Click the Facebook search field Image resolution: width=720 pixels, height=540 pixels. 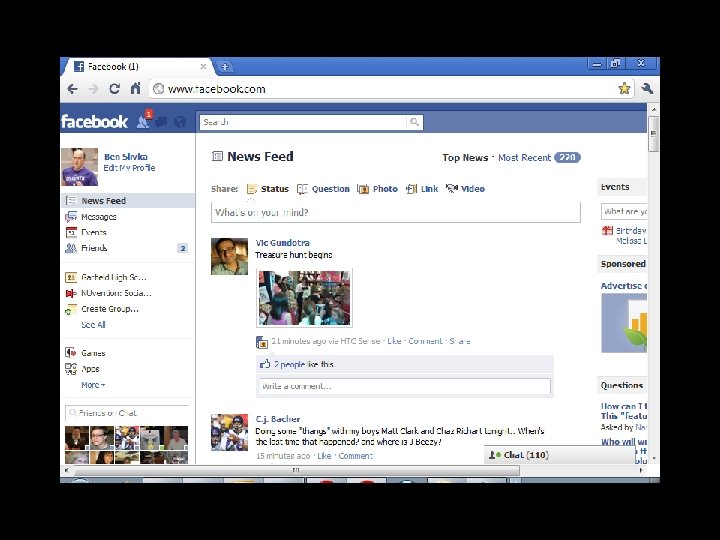coord(303,122)
